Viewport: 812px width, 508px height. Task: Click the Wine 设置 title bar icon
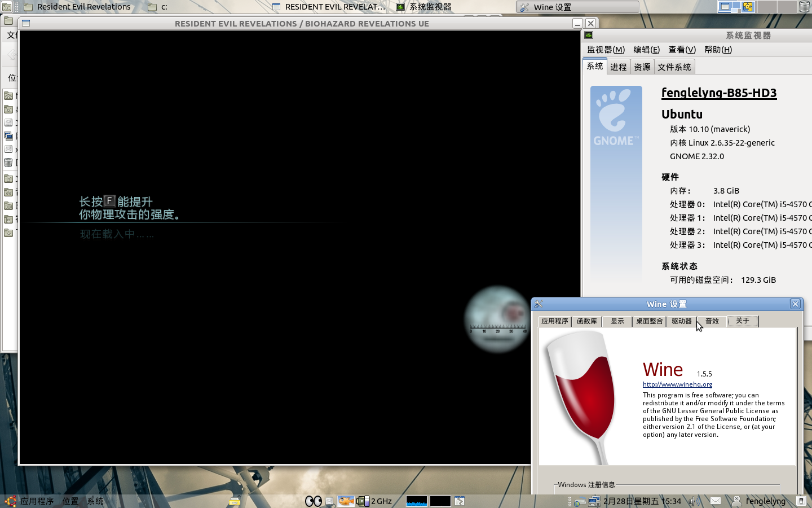[539, 304]
